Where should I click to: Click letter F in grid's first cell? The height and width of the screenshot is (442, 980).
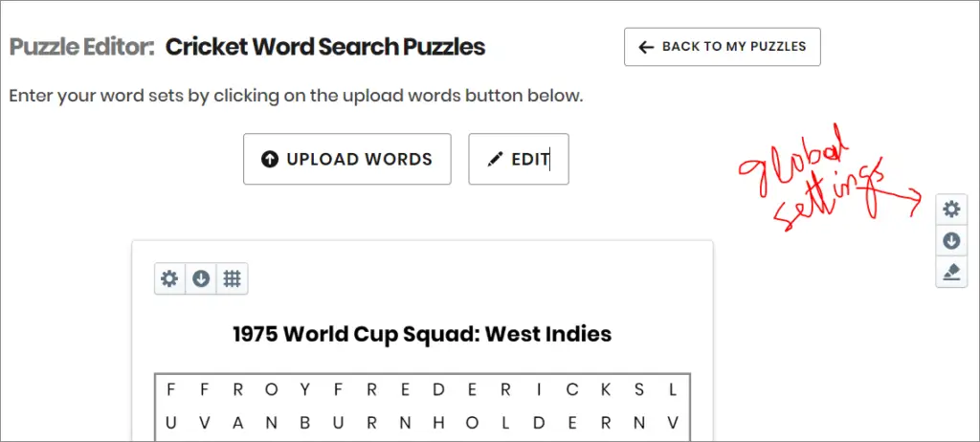click(170, 390)
